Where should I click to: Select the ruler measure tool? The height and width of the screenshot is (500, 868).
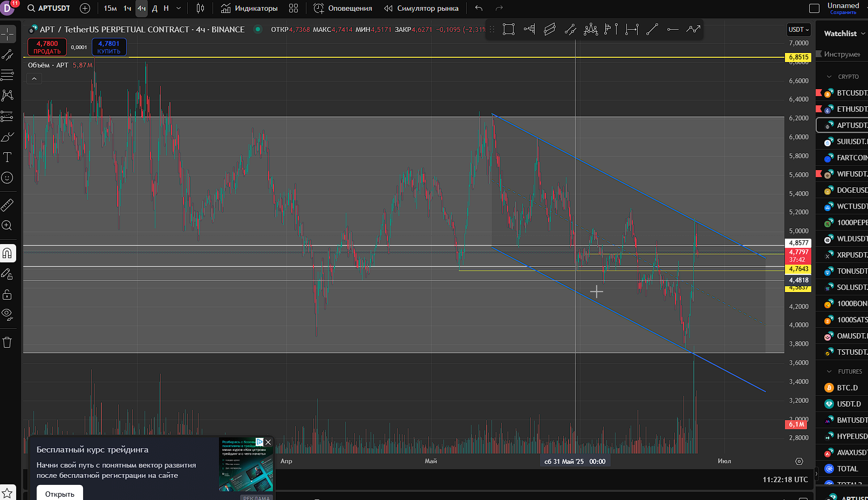(8, 205)
